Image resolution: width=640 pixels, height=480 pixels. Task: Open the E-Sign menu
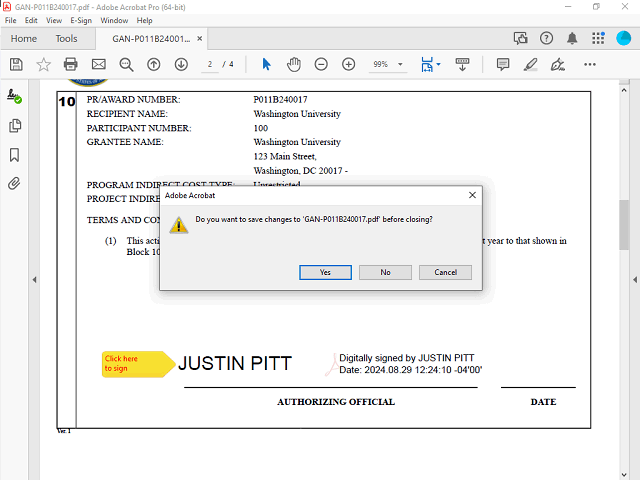[81, 20]
